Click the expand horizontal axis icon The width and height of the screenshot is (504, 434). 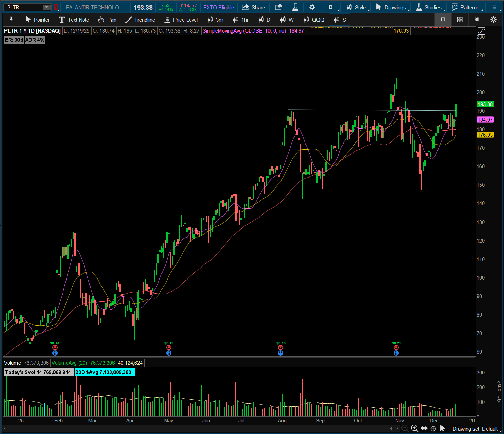click(x=424, y=428)
